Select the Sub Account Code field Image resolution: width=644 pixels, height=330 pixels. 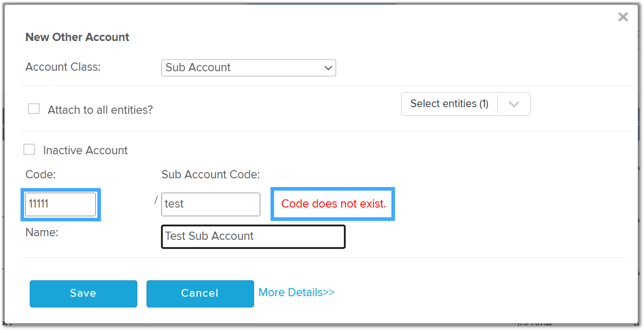coord(211,204)
